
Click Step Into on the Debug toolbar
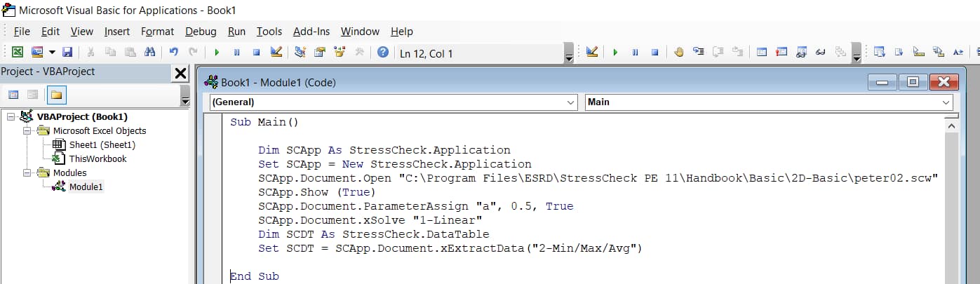tap(698, 52)
